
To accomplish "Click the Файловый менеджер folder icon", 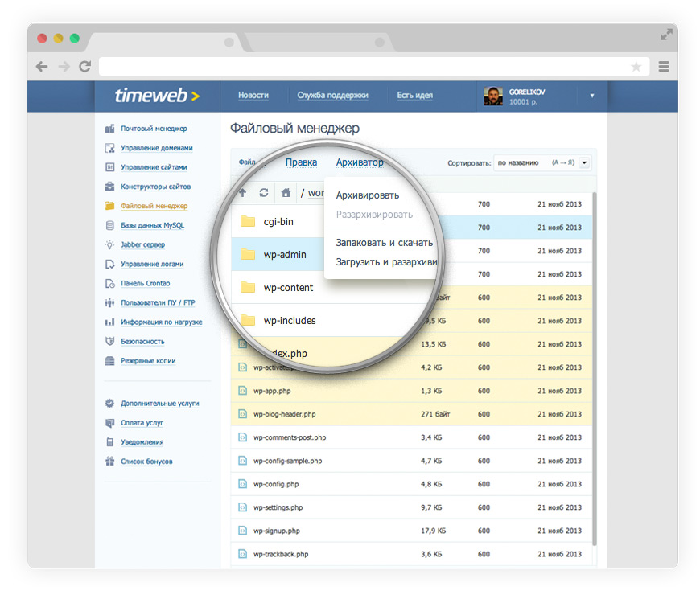I will pyautogui.click(x=109, y=206).
